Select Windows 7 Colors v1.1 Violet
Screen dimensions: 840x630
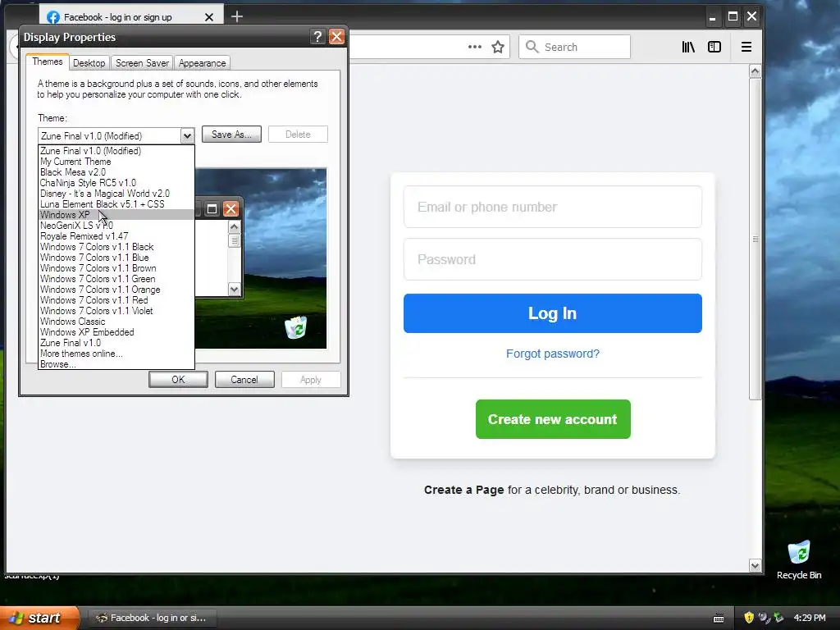(116, 311)
